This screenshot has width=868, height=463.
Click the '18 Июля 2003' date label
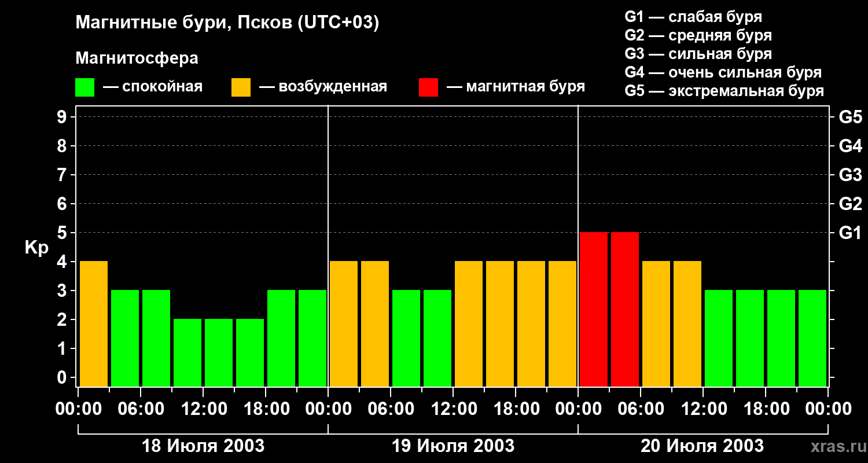[203, 446]
